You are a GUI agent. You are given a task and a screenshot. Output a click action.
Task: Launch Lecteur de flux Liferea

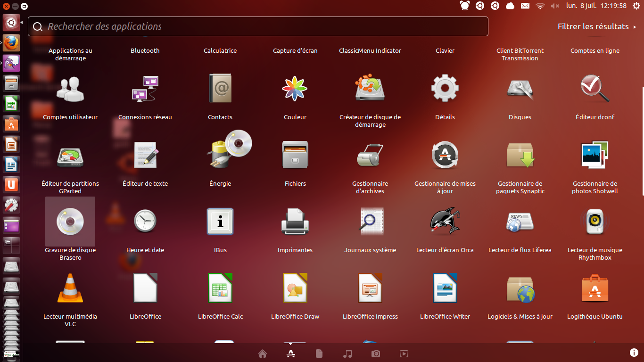(x=520, y=222)
